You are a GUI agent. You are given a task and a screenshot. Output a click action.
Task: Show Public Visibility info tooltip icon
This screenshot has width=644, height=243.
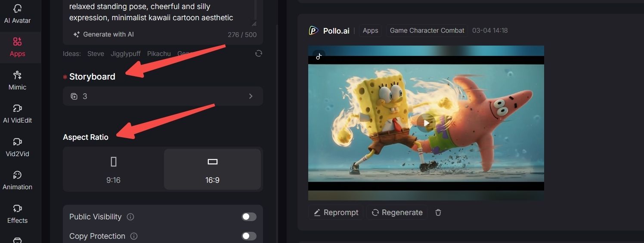[130, 217]
